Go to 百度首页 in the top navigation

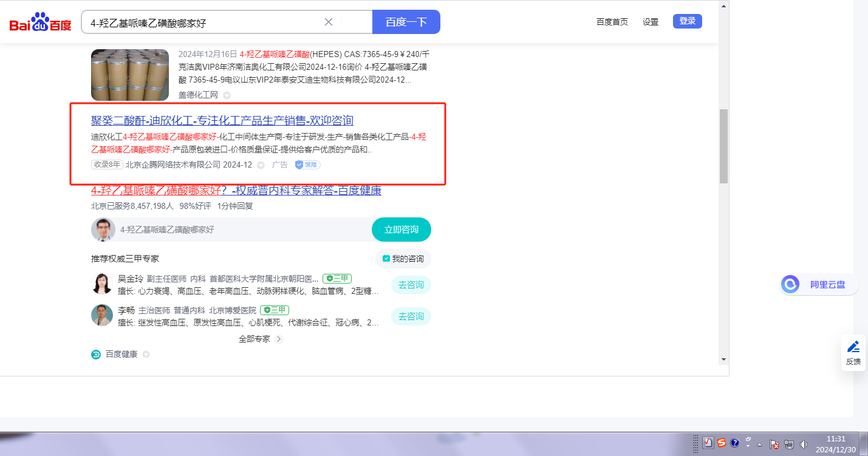pyautogui.click(x=612, y=22)
